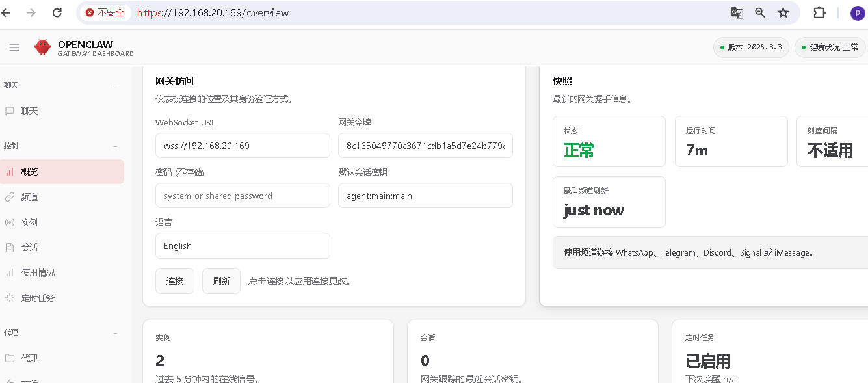This screenshot has width=868, height=383.
Task: Collapse the 代理 sidebar section
Action: tap(116, 333)
